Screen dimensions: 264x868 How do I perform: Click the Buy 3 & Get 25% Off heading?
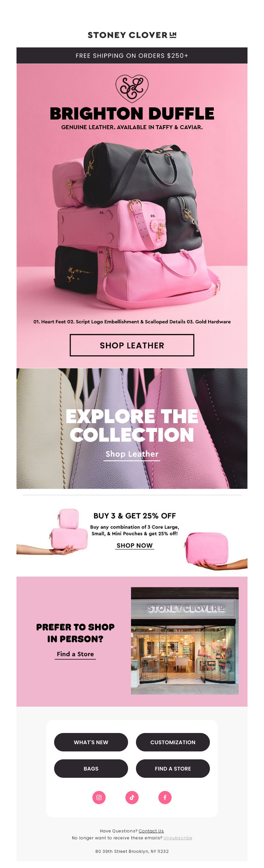[135, 516]
